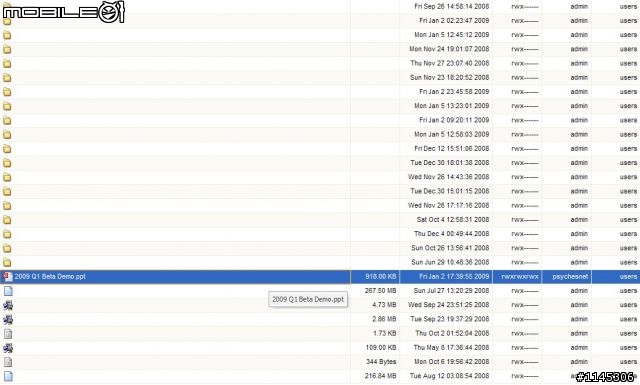The image size is (640, 385).
Task: Select permissions in Fri Dec 12 15:51:06 row
Action: 524,149
